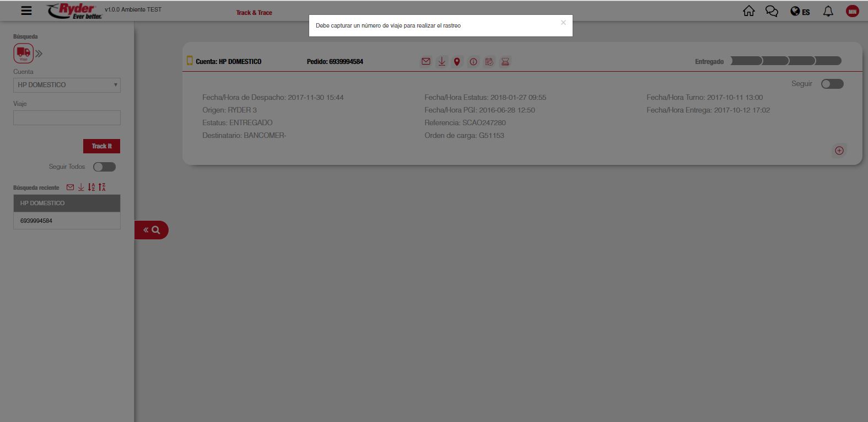Collapse search panel with red tab

pyautogui.click(x=151, y=230)
